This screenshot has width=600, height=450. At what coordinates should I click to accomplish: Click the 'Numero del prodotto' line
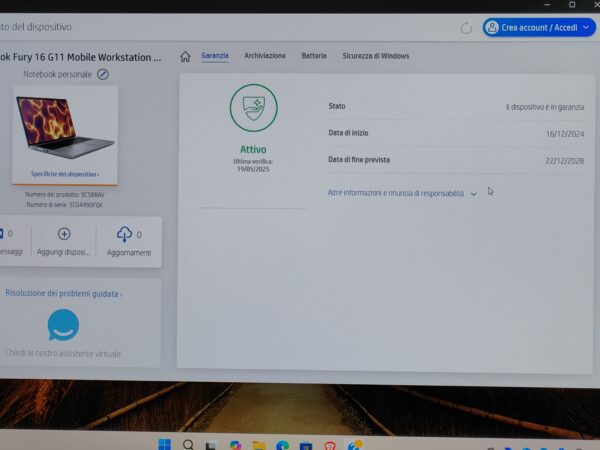(x=65, y=194)
